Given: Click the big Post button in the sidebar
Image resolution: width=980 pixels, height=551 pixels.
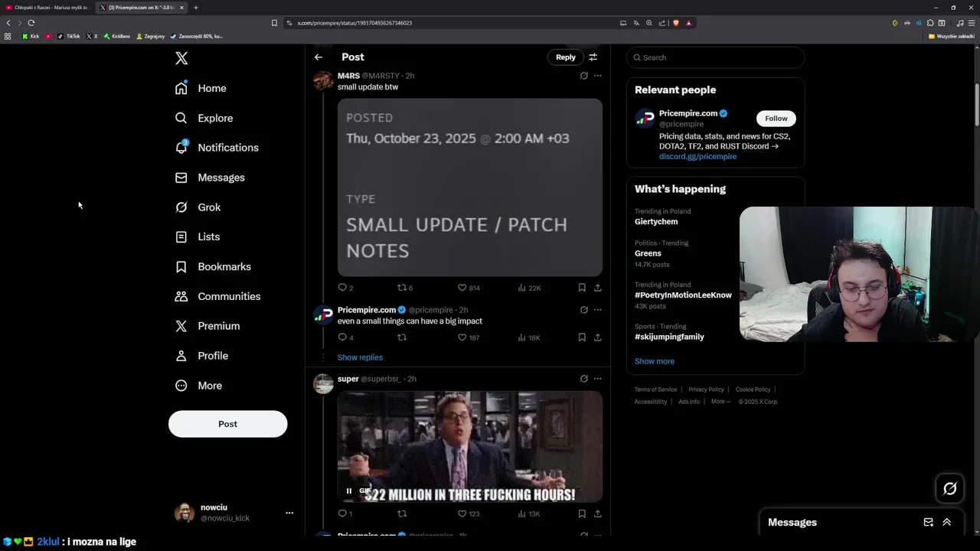Looking at the screenshot, I should coord(227,424).
